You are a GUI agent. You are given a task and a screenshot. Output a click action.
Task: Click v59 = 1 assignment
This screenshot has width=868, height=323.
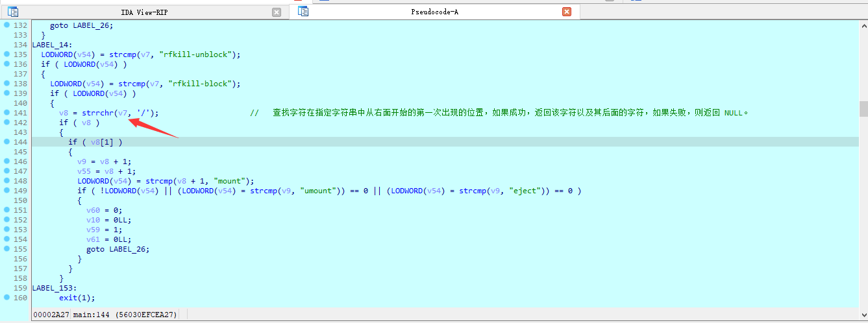tap(105, 230)
